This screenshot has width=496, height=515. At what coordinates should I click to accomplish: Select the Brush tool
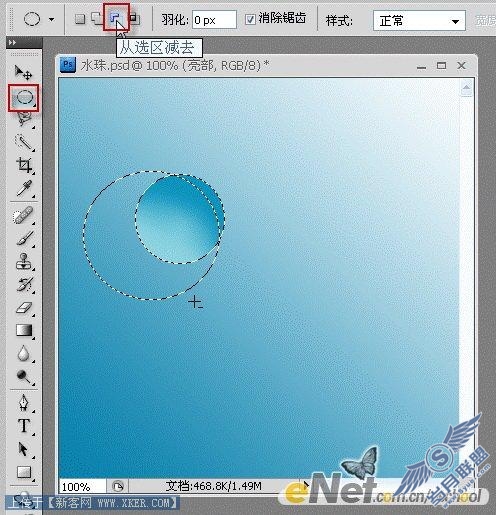point(24,238)
